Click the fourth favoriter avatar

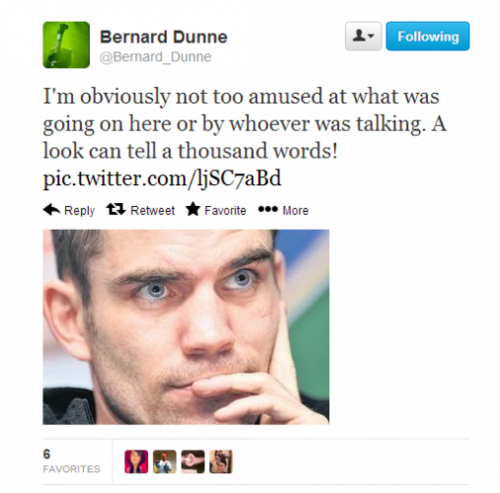221,462
